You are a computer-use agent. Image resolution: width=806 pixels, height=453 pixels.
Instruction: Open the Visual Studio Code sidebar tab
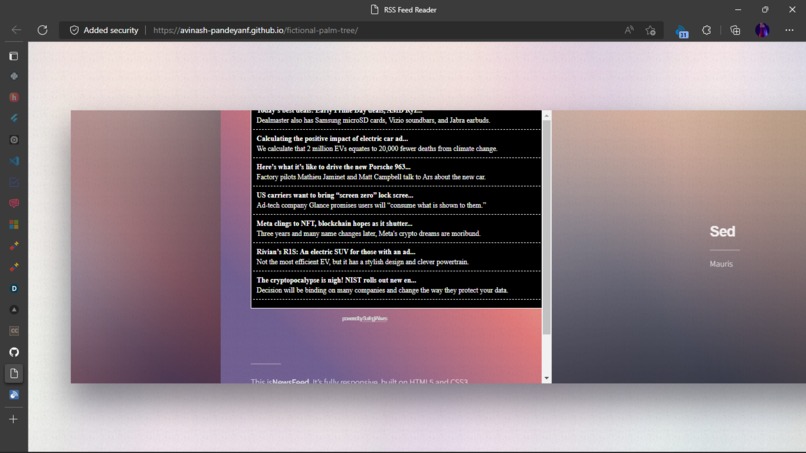coord(14,161)
